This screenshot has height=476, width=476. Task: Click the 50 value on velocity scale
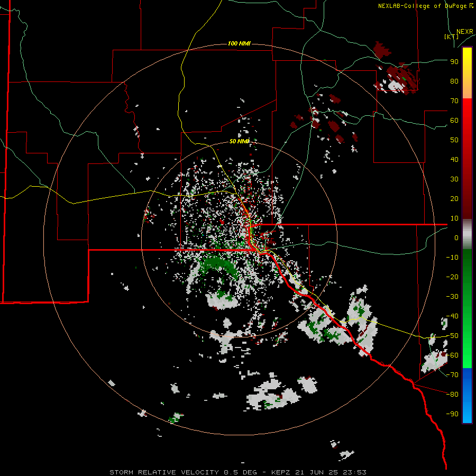tap(454, 140)
